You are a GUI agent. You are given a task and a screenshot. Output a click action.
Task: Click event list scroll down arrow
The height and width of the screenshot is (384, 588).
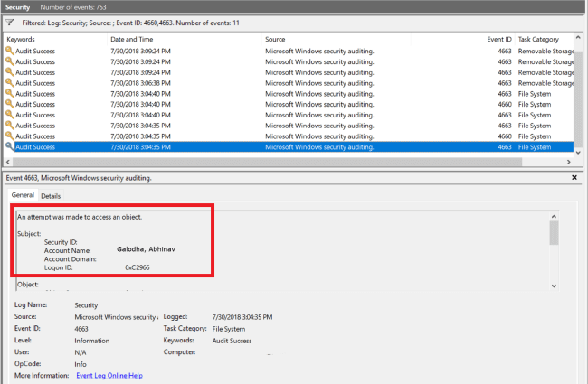pos(578,152)
